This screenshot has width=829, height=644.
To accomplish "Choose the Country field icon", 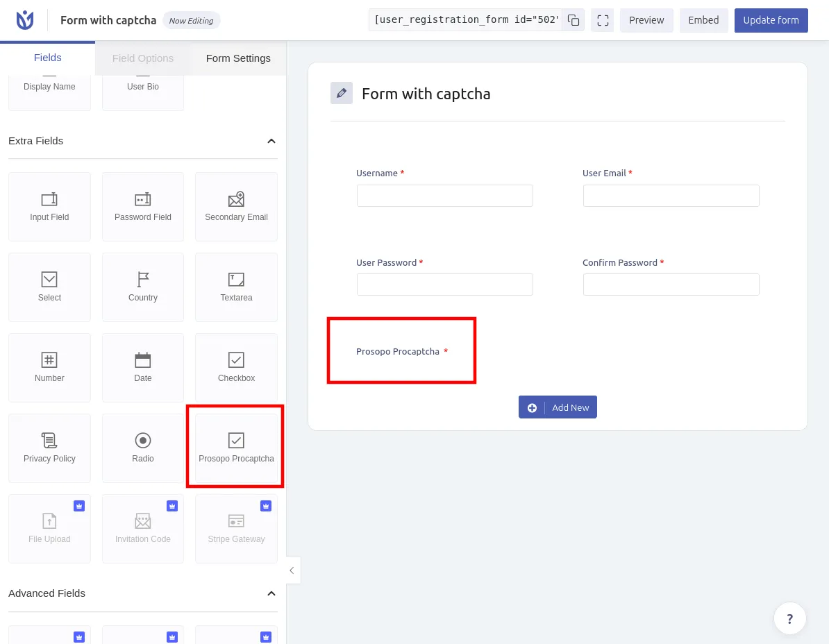I will [x=143, y=280].
